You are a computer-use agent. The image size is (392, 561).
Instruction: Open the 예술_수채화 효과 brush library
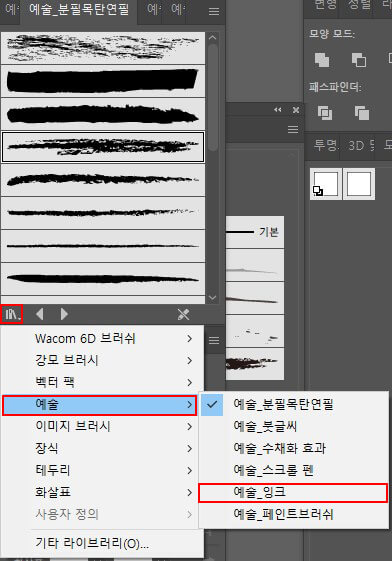(294, 448)
